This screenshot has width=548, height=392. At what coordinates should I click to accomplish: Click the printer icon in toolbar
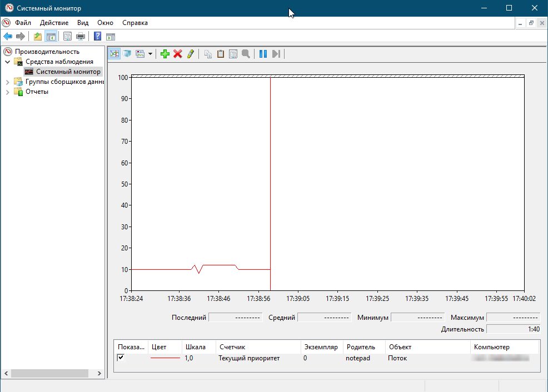pyautogui.click(x=81, y=37)
